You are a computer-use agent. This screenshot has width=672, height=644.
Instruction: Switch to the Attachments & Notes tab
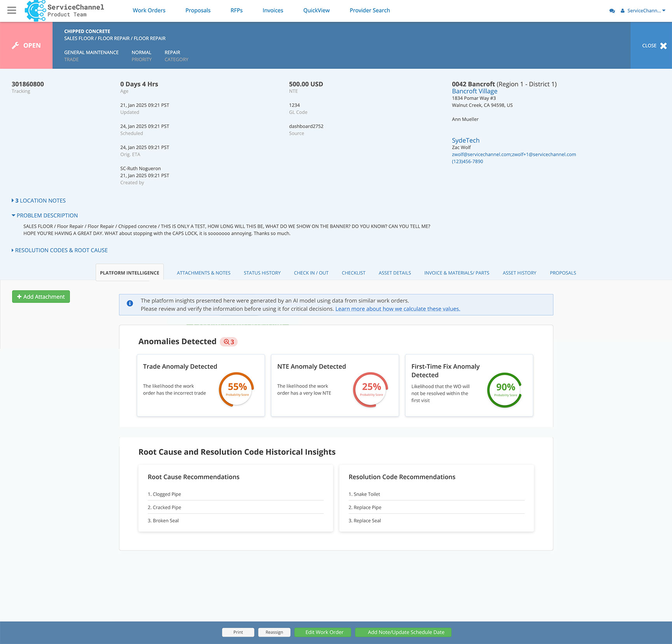203,273
